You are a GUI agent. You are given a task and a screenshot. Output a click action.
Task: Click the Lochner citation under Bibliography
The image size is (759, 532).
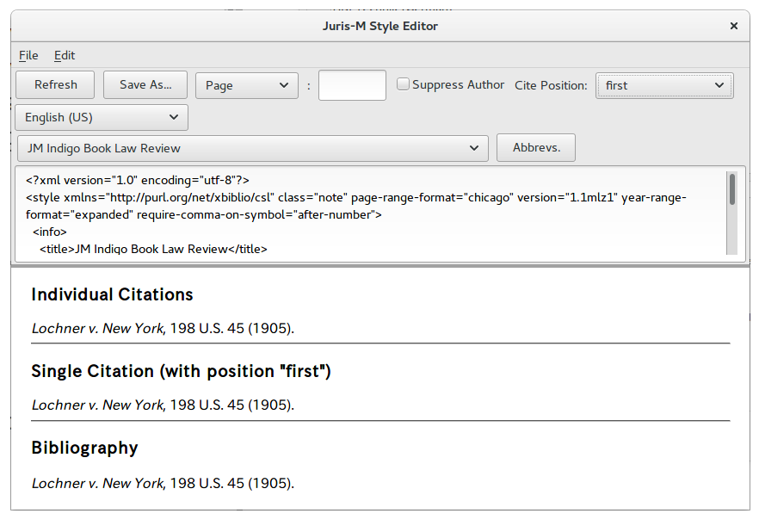(x=163, y=483)
